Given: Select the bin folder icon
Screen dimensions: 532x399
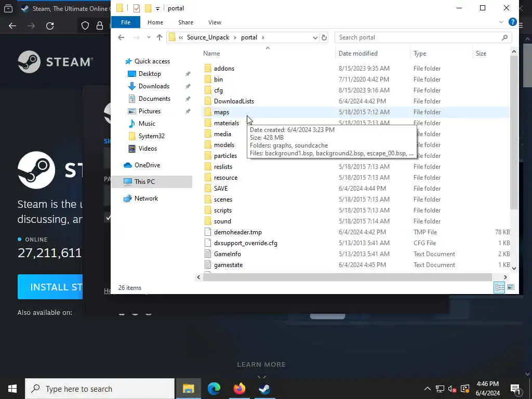Looking at the screenshot, I should 208,79.
